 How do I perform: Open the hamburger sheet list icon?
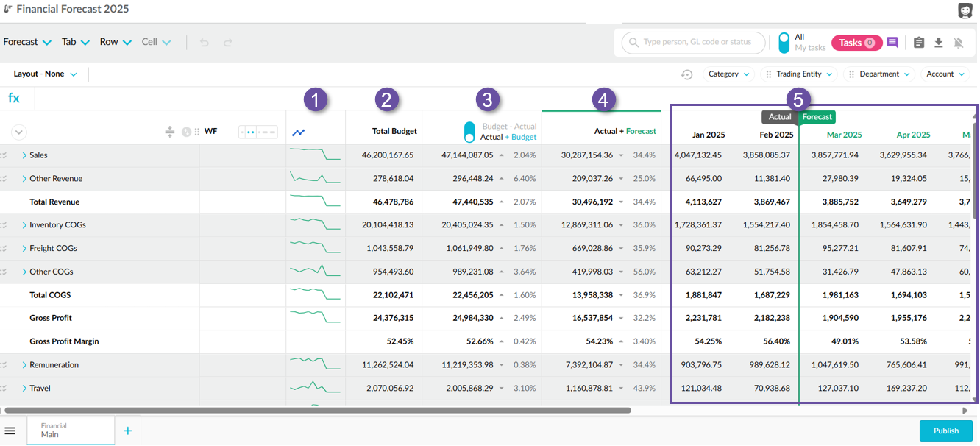tap(10, 431)
